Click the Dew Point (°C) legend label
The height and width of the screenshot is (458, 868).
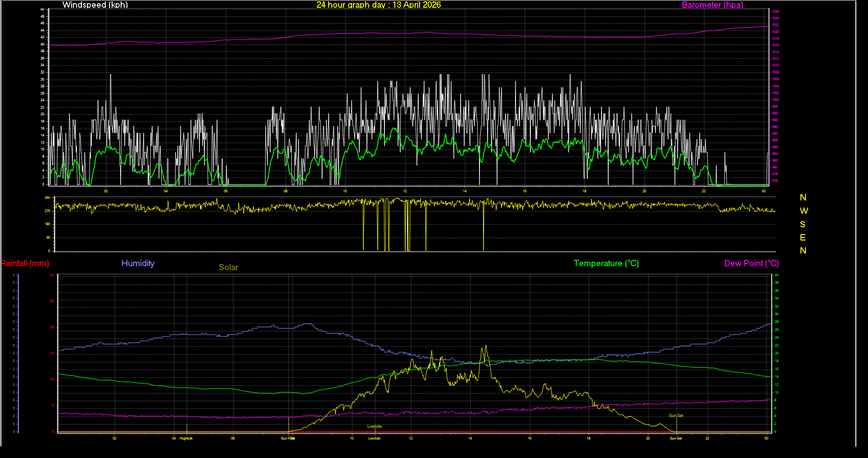click(x=751, y=263)
